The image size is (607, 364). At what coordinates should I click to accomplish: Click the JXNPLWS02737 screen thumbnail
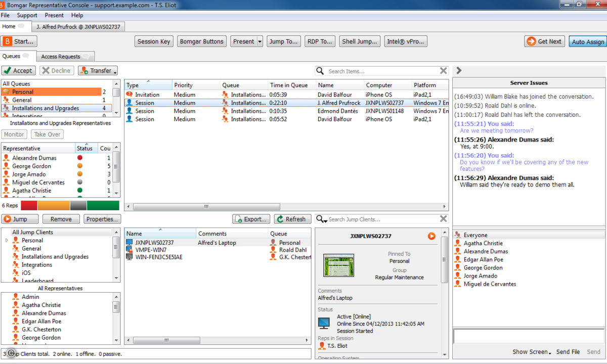339,265
